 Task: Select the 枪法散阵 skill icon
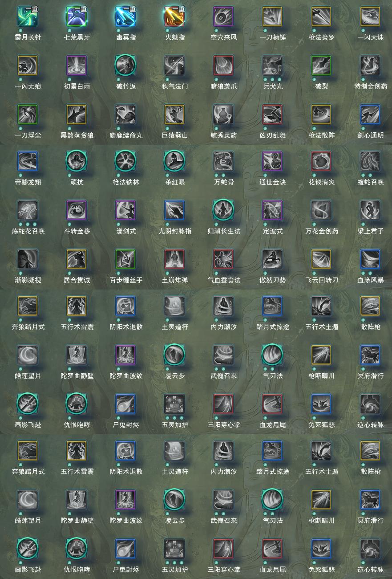[321, 114]
